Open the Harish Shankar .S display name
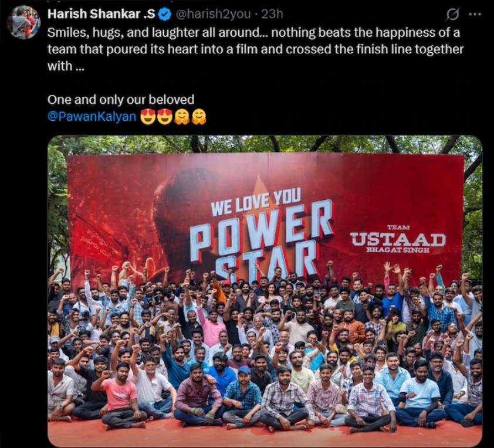 point(101,14)
